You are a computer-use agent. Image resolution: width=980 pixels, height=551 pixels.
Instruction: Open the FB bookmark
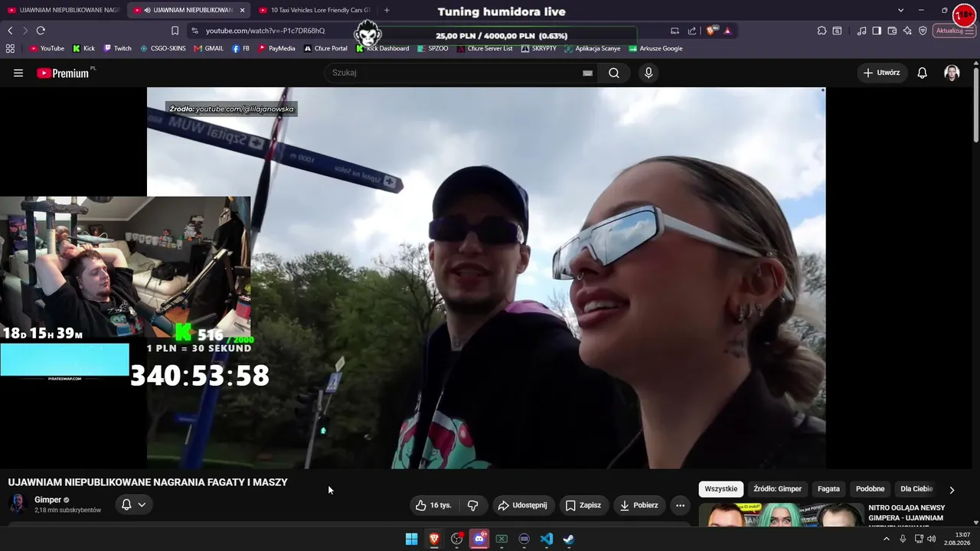coord(240,48)
